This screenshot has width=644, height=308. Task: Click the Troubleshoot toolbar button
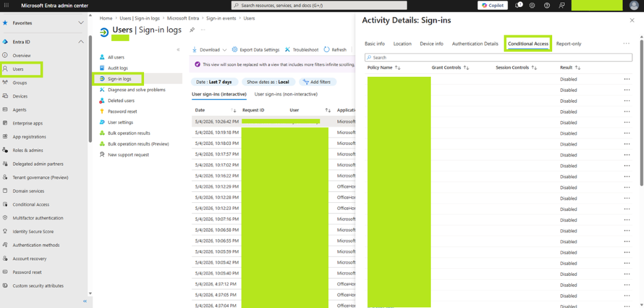(x=302, y=50)
